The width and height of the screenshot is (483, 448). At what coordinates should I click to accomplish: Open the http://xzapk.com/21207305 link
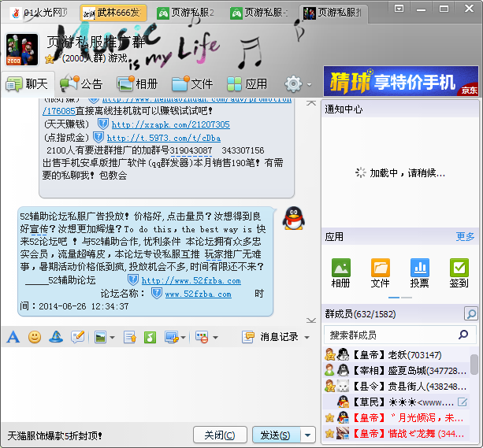(x=171, y=124)
